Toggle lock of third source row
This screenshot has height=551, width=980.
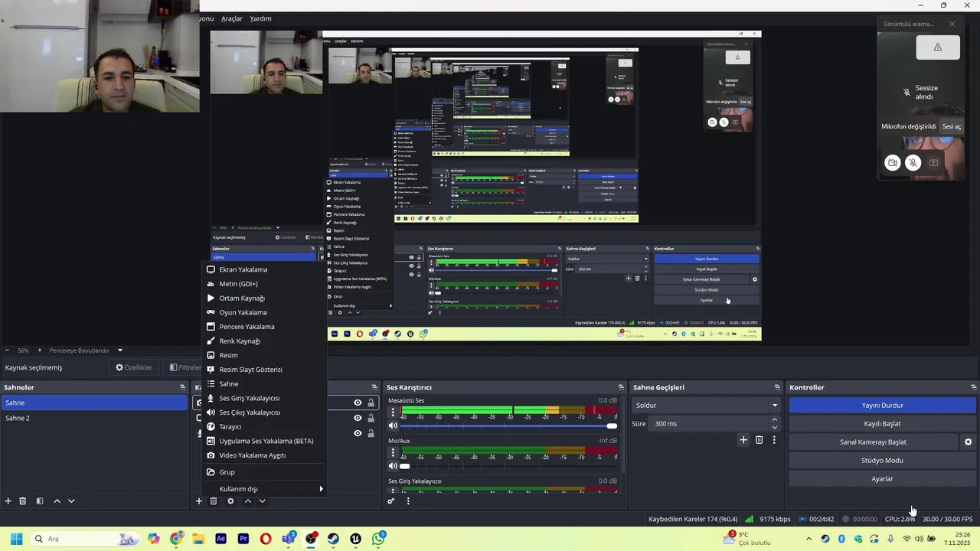371,433
